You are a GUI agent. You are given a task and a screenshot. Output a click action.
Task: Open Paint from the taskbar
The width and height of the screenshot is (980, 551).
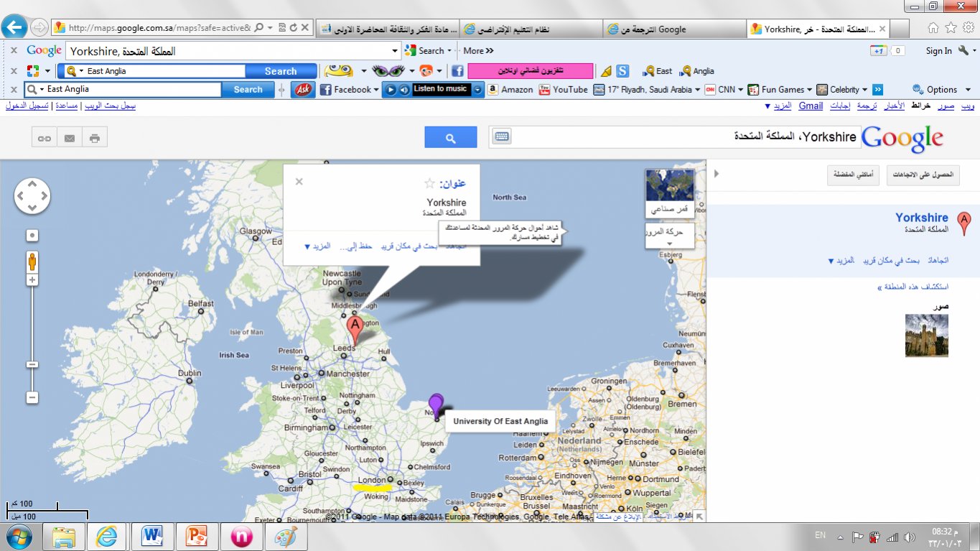pyautogui.click(x=286, y=537)
